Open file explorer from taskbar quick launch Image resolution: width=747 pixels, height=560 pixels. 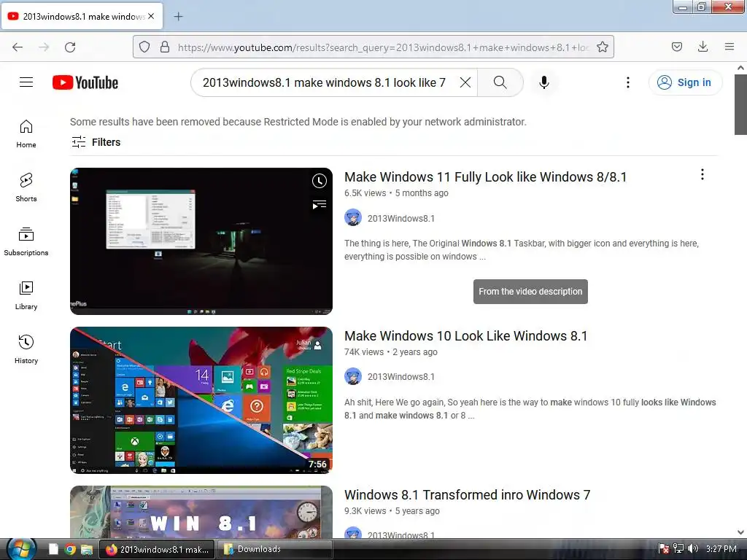(x=87, y=550)
